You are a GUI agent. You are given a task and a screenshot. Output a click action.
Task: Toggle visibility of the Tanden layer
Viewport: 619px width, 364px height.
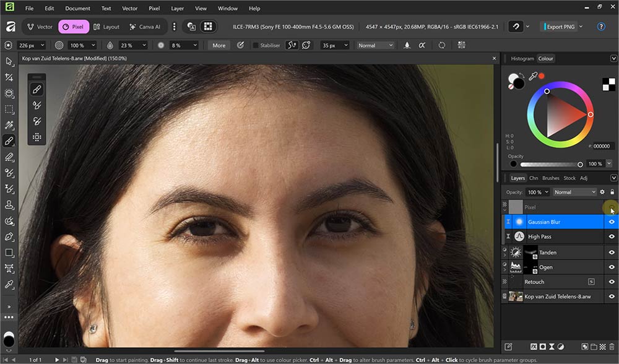coord(612,251)
